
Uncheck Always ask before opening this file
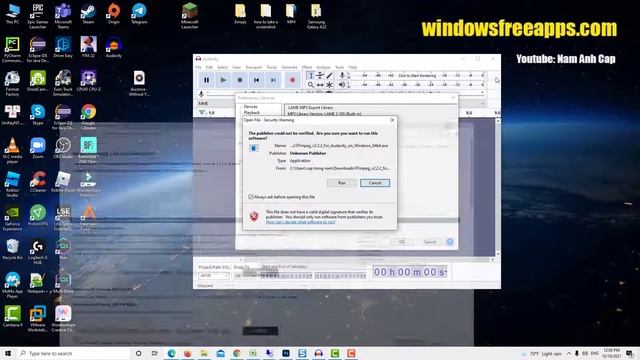(x=251, y=197)
